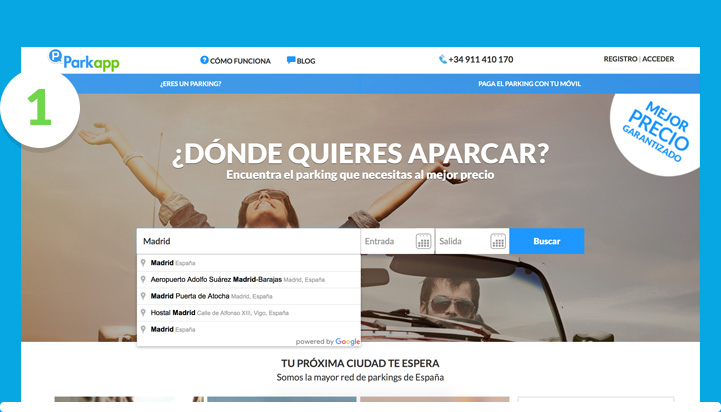
Task: Click the phone icon next to the number
Action: coord(443,60)
